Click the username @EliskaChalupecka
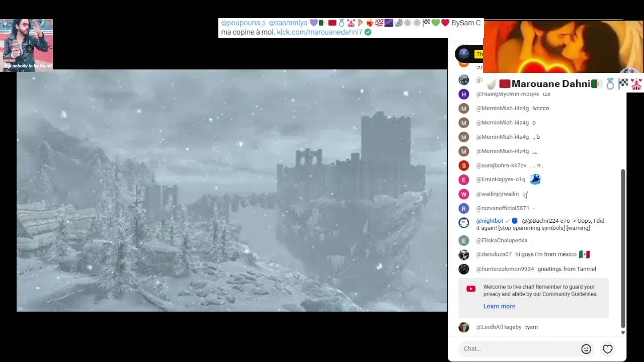 point(502,241)
